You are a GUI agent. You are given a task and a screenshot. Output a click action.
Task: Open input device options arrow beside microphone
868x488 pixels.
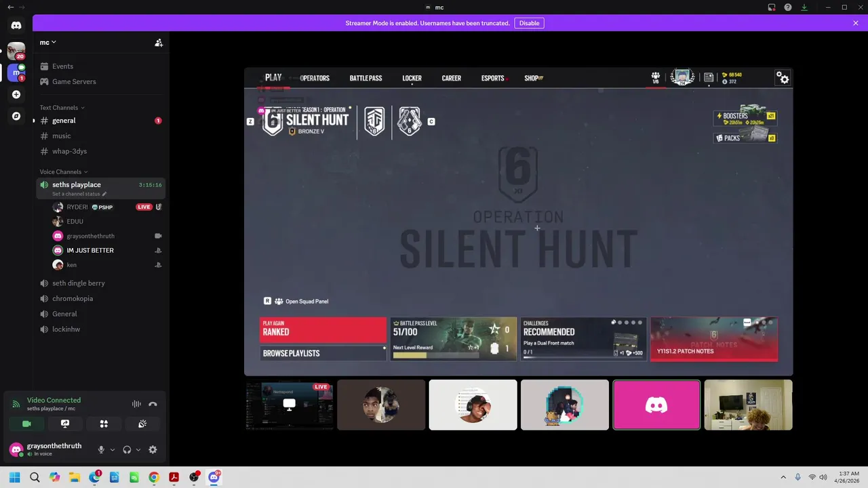(x=113, y=449)
